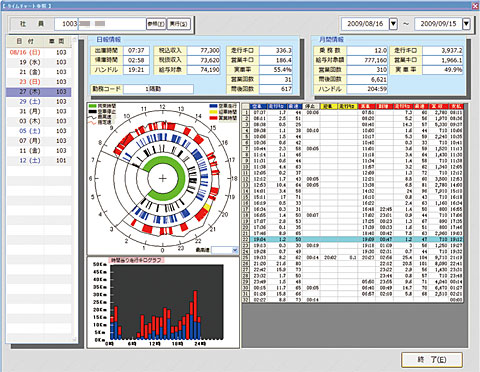Select the 21 (金) date row
This screenshot has height=372, width=480.
click(39, 72)
